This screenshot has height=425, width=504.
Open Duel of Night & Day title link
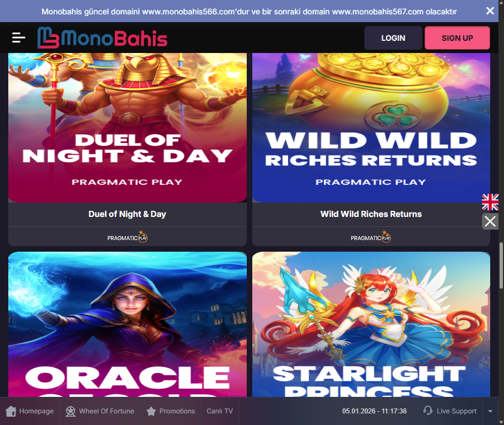tap(128, 214)
